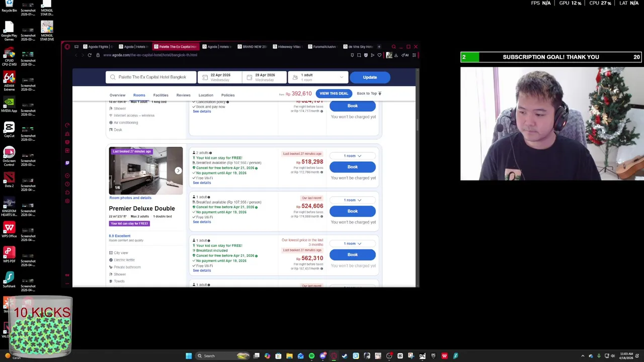Open See details under the Rp 518,298 offer
This screenshot has width=644, height=362.
[x=202, y=183]
